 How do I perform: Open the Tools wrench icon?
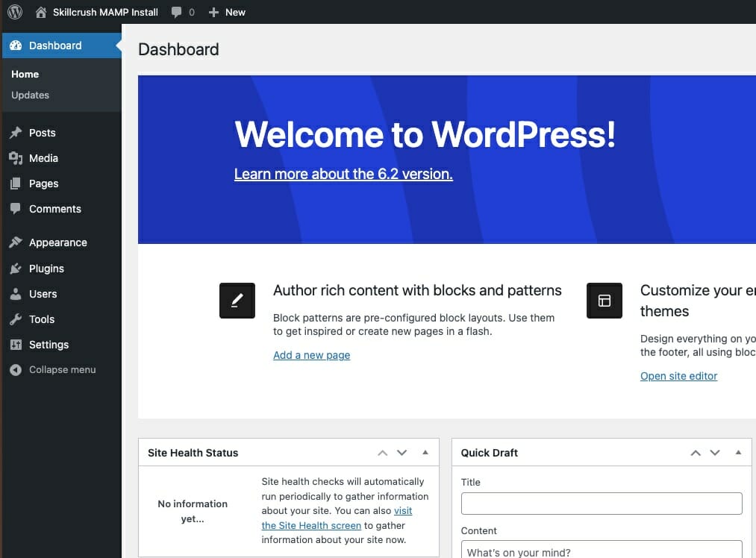pos(16,319)
